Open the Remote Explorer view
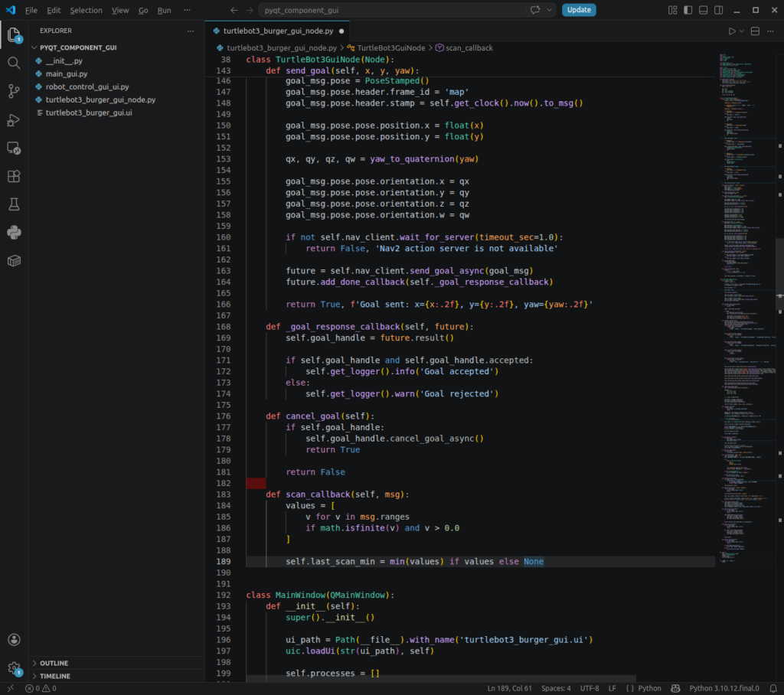 pyautogui.click(x=14, y=148)
